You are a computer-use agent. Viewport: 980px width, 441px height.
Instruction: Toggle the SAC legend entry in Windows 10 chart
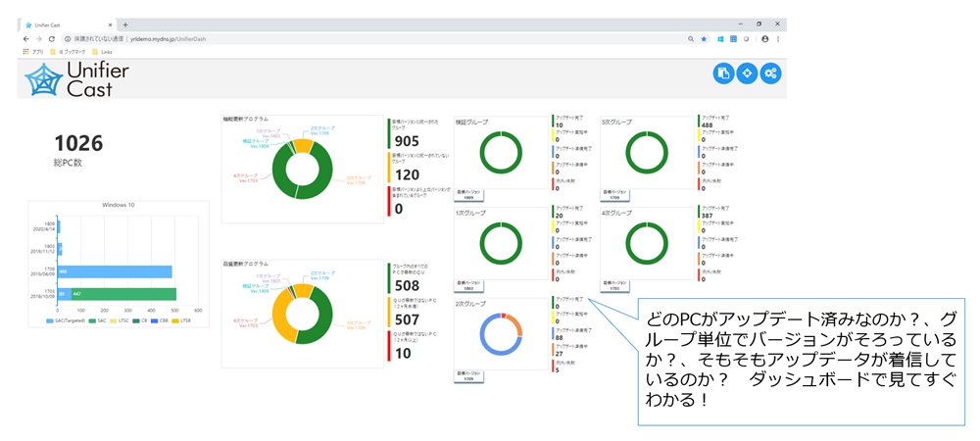[98, 320]
